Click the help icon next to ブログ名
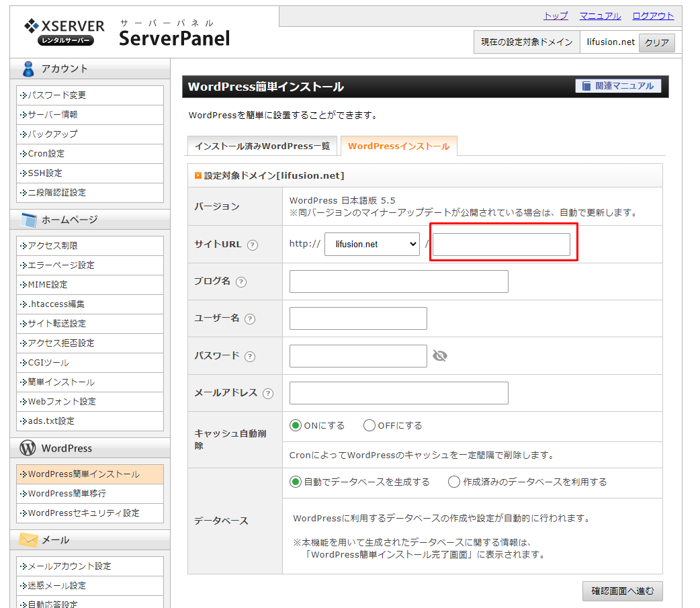Image resolution: width=700 pixels, height=608 pixels. [241, 282]
